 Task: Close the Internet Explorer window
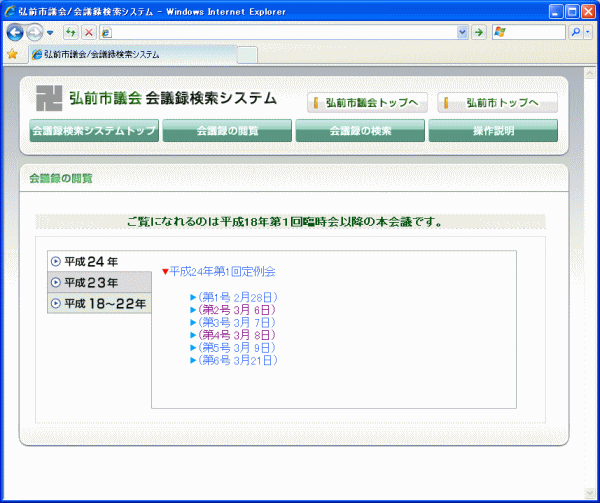588,12
